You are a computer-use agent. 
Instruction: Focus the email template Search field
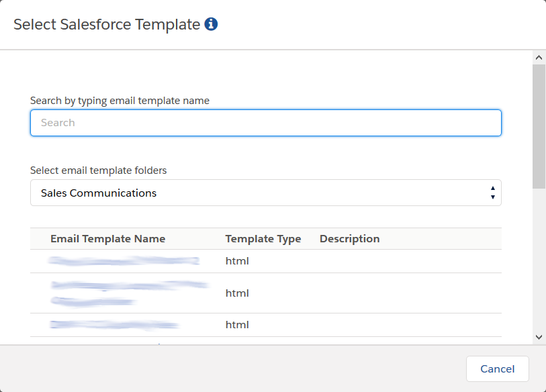click(x=266, y=123)
